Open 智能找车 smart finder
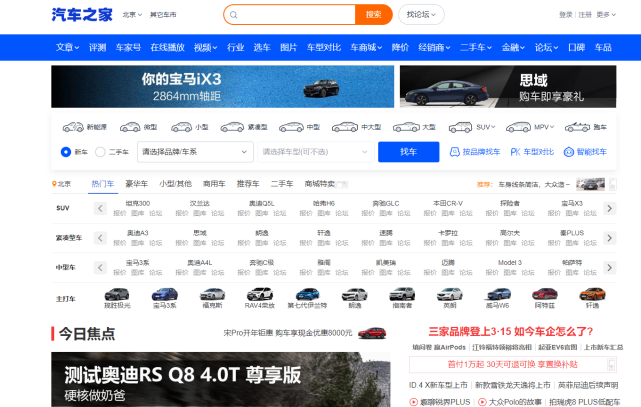The width and height of the screenshot is (641, 407). coord(585,152)
